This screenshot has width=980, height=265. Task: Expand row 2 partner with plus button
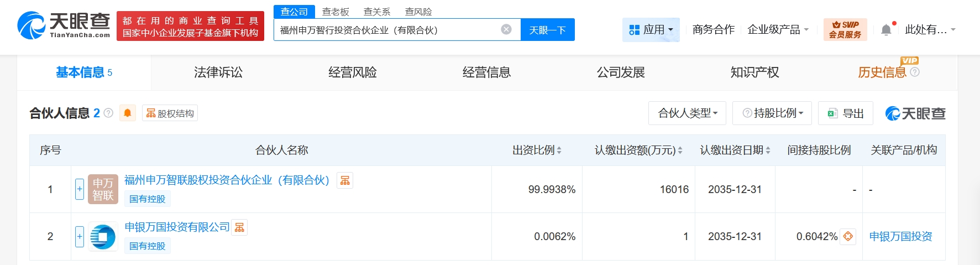click(x=80, y=236)
